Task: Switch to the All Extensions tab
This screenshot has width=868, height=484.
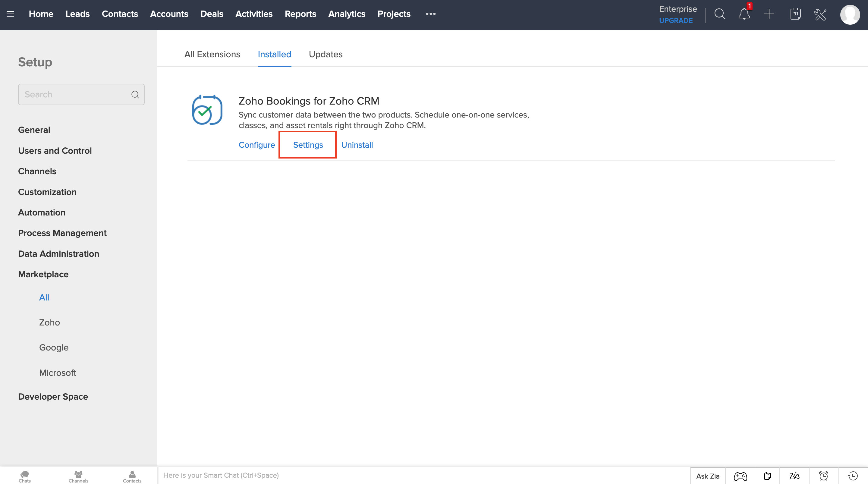Action: click(x=212, y=54)
